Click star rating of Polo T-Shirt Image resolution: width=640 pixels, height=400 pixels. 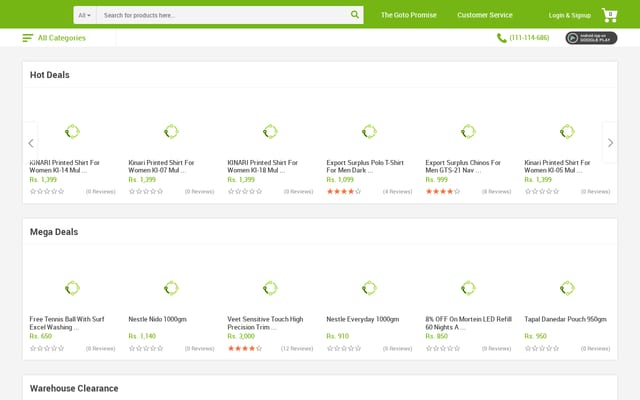click(344, 191)
